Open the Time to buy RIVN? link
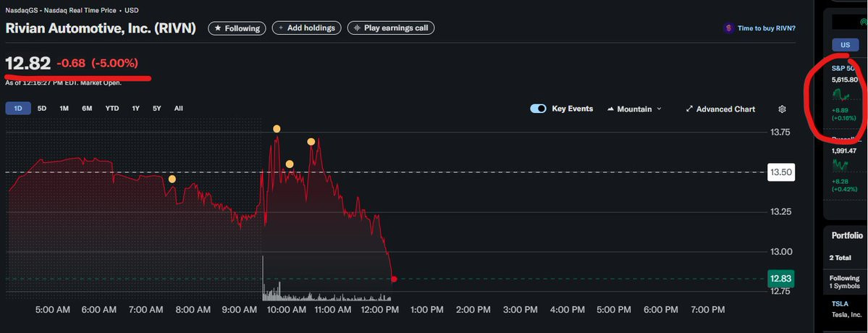Viewport: 868px width, 333px height. (766, 28)
